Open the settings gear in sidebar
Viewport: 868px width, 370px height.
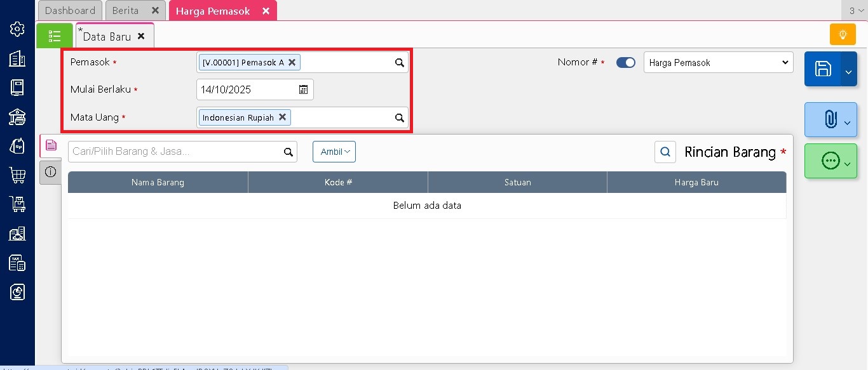tap(17, 29)
